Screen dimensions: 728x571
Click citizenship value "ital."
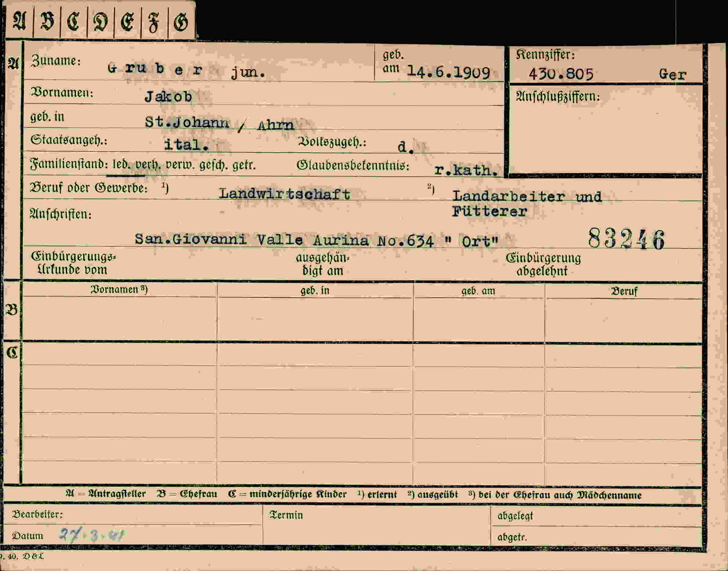click(187, 145)
